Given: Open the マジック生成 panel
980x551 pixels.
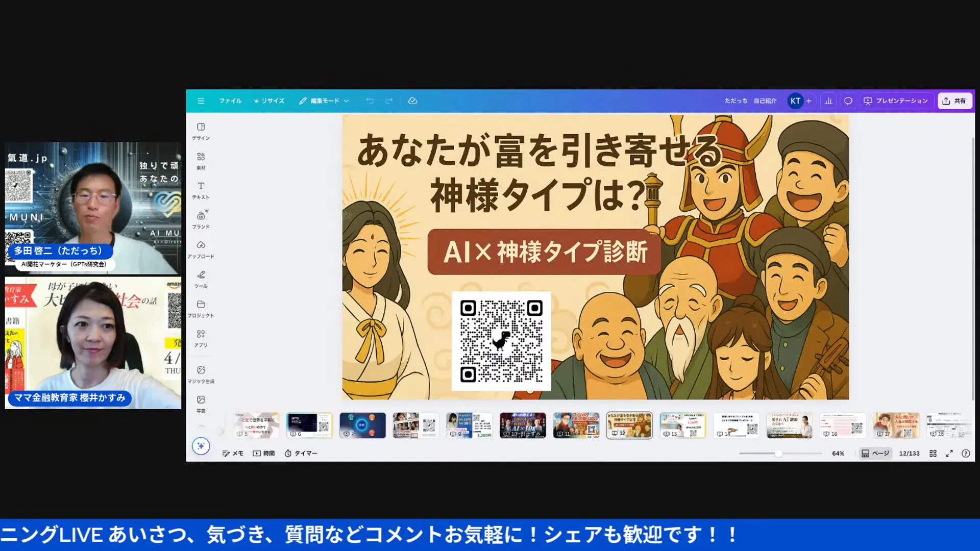Looking at the screenshot, I should tap(201, 374).
